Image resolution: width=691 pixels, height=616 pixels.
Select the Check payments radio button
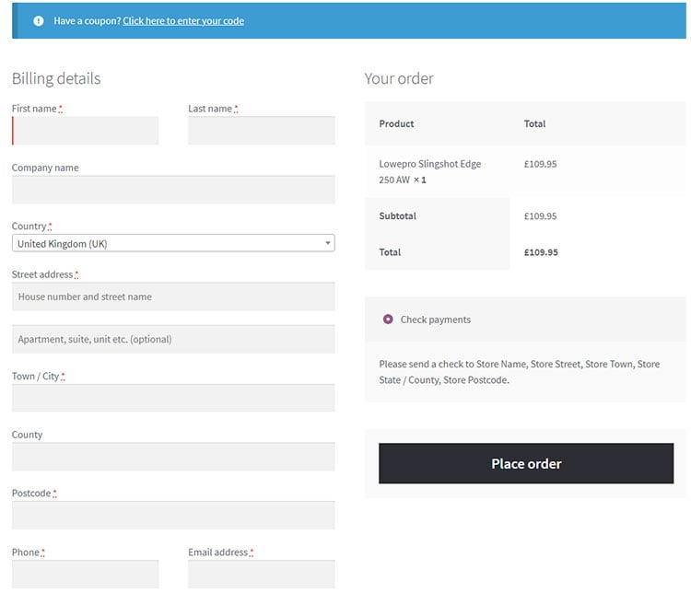[x=388, y=320]
